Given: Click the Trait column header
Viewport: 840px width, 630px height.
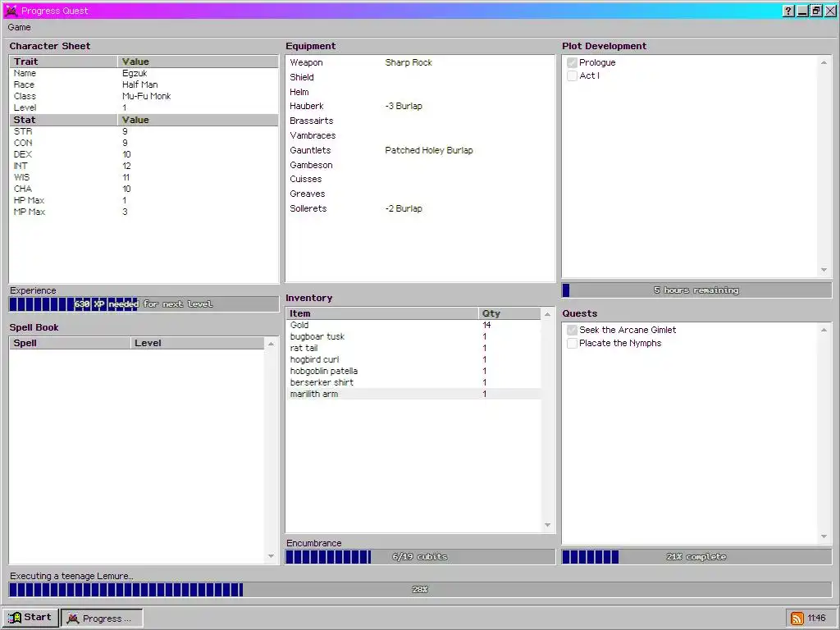Looking at the screenshot, I should tap(63, 62).
